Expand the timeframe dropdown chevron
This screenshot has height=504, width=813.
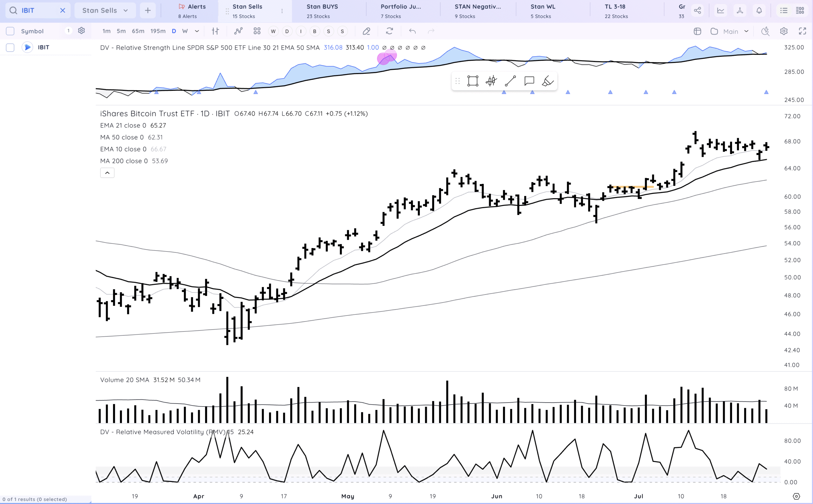[x=197, y=31]
